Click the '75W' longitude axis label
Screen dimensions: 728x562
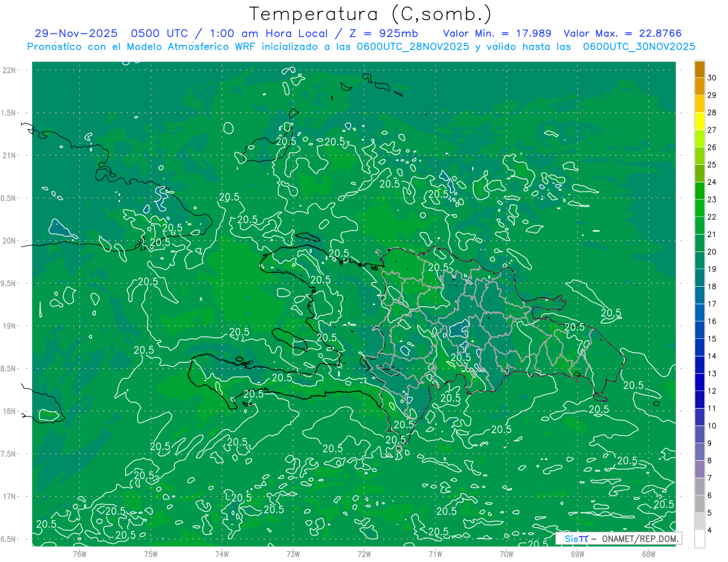click(x=151, y=554)
